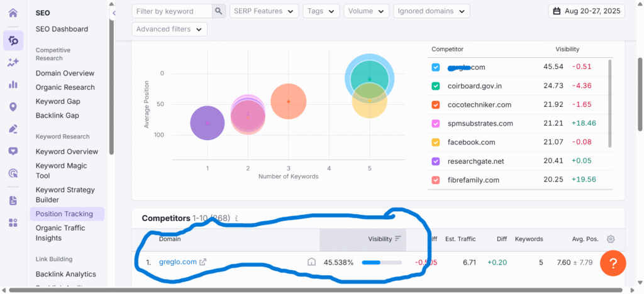644x294 pixels.
Task: Open the bar chart icon in left rail
Action: coord(13,84)
